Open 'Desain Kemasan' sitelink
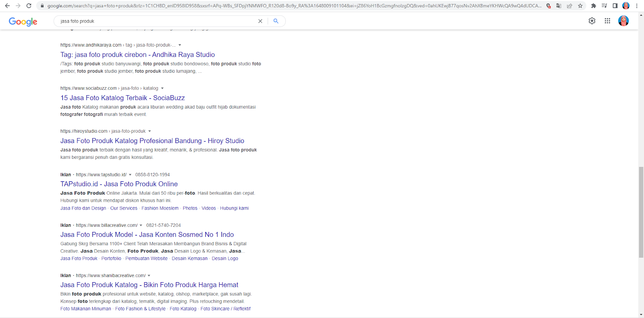This screenshot has height=318, width=644. point(190,259)
